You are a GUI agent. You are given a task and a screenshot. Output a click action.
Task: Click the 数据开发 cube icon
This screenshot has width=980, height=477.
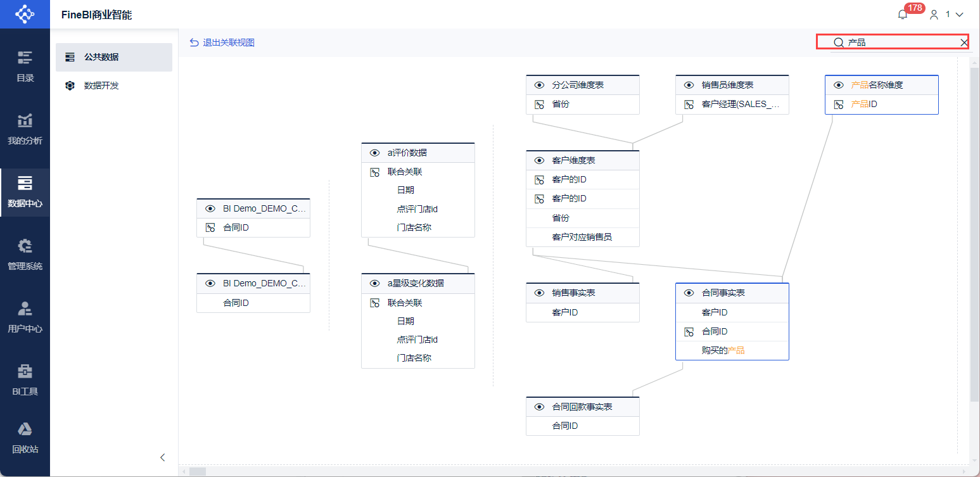(70, 86)
